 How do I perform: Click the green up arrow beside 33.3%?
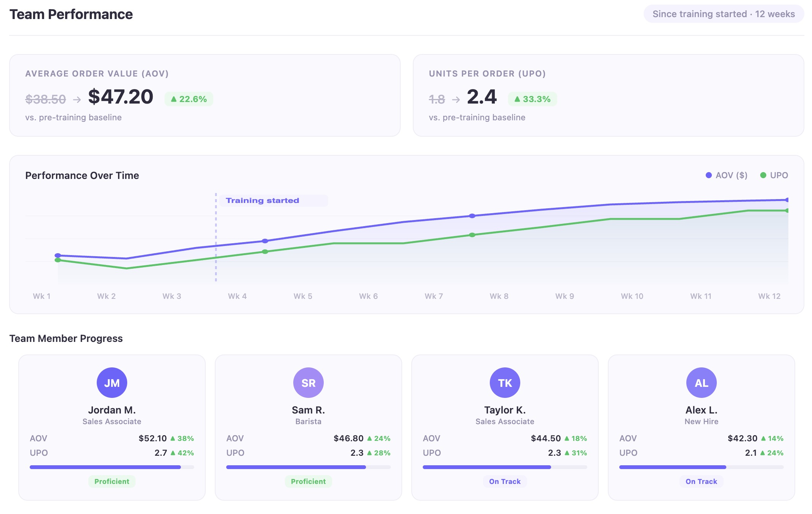coord(517,99)
